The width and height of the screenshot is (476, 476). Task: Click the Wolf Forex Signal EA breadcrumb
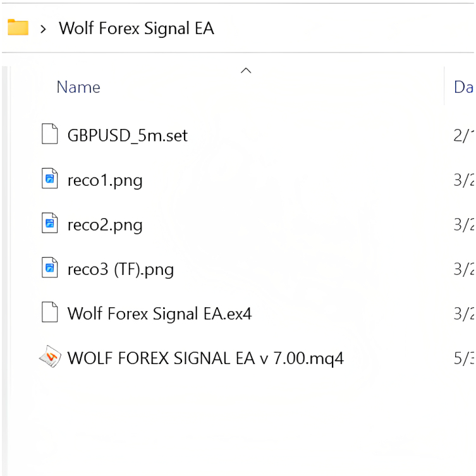136,28
